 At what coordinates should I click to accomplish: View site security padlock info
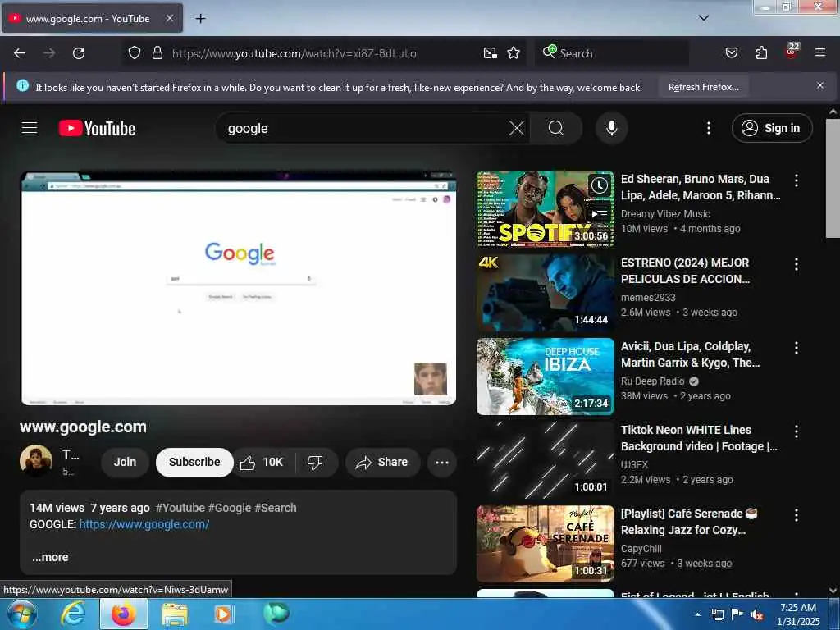point(157,53)
